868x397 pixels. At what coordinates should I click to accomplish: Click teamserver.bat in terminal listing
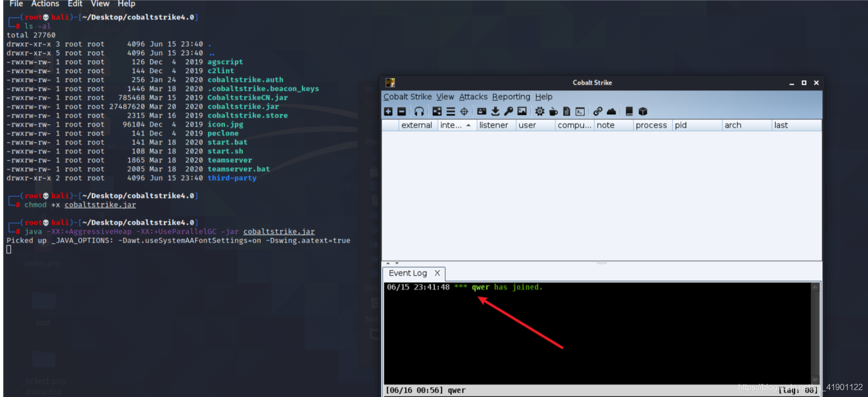pos(239,169)
